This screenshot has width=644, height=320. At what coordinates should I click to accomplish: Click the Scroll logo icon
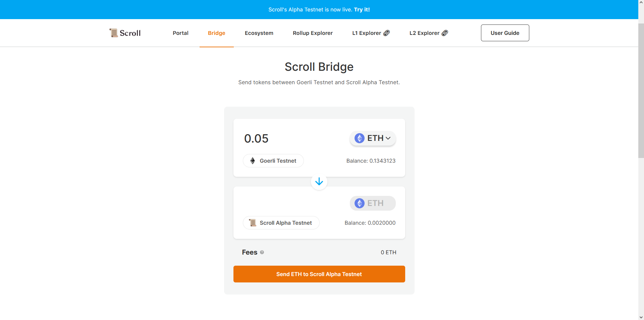click(x=114, y=33)
